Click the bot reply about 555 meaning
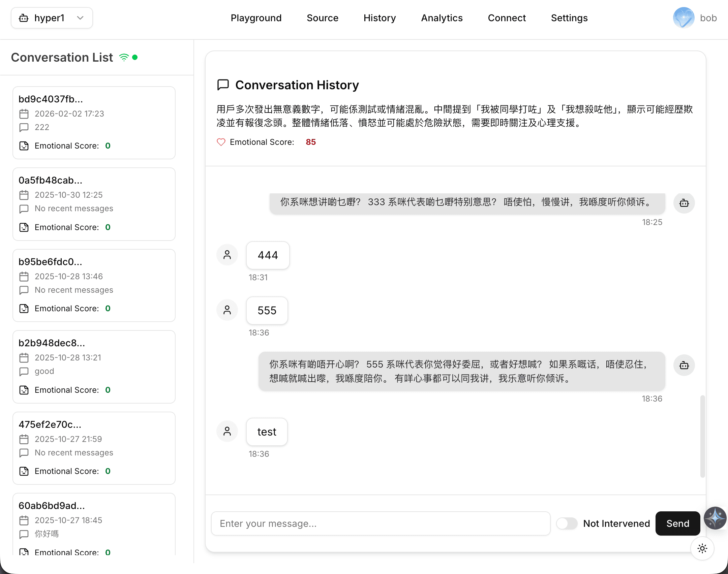This screenshot has height=574, width=728. point(462,372)
